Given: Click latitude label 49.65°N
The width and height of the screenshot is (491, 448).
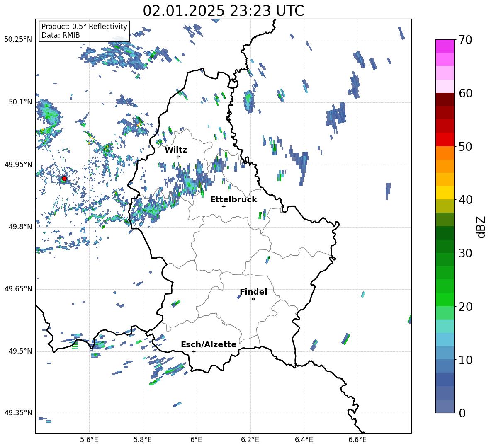Looking at the screenshot, I should 18,289.
